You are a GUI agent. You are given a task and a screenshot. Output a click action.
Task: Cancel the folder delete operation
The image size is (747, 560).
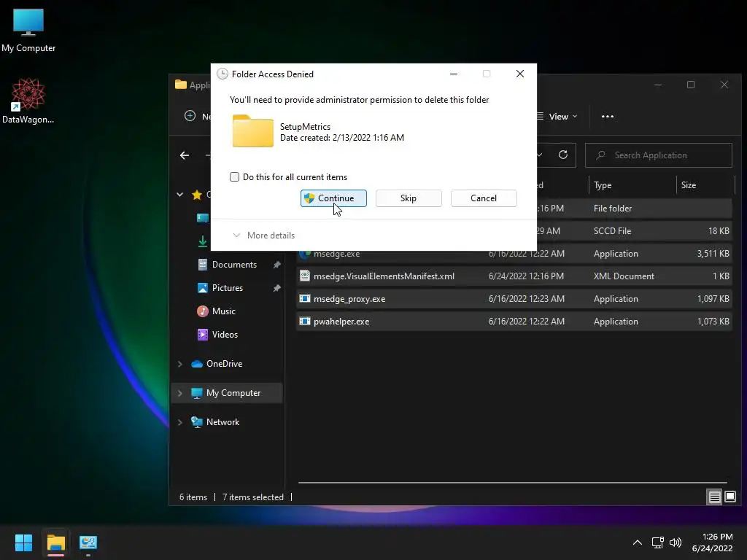[484, 198]
